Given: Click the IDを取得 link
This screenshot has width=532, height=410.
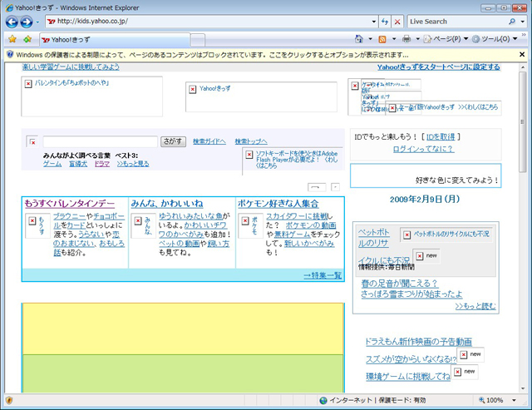Looking at the screenshot, I should point(441,136).
